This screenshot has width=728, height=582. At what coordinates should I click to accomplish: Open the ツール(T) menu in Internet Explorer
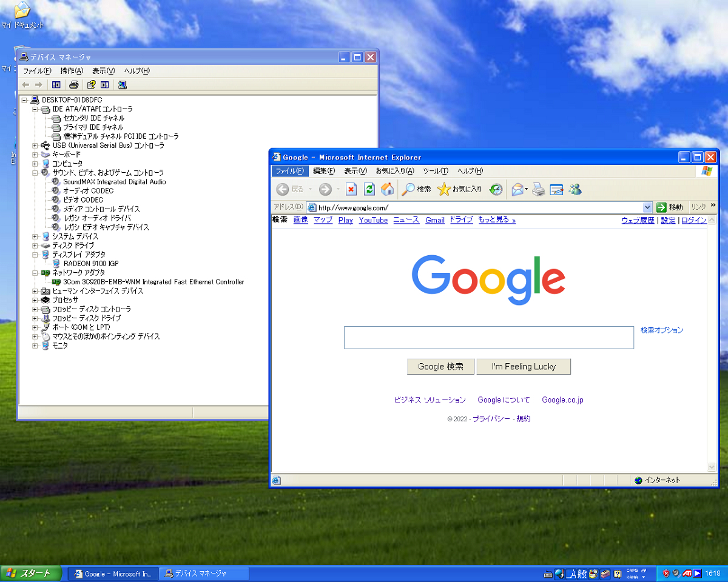coord(436,171)
